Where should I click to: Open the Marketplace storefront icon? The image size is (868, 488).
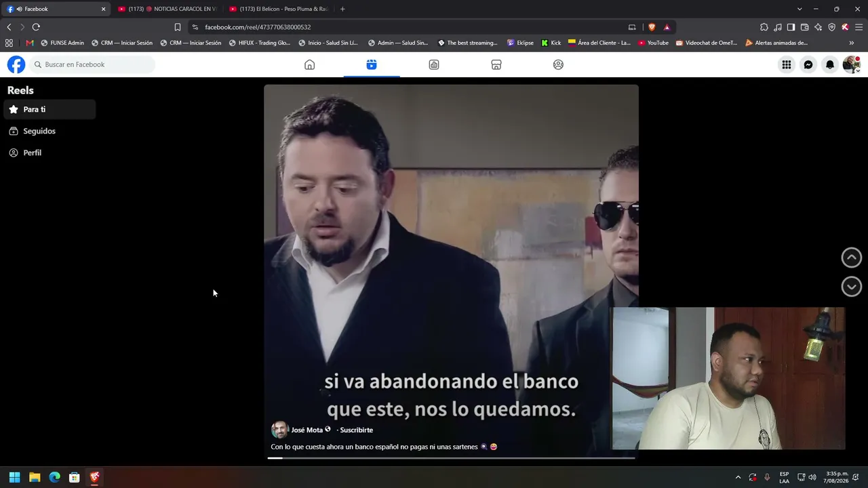(496, 64)
